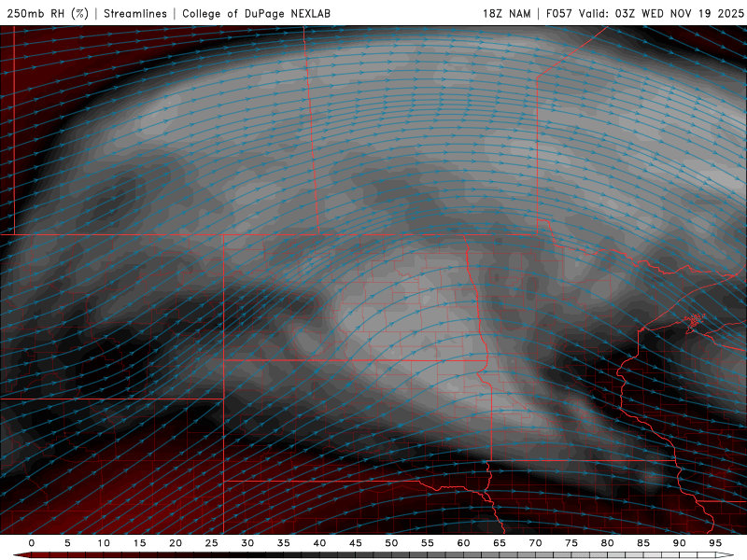The height and width of the screenshot is (560, 747).
Task: Click the 'F057' forecast hour label
Action: pyautogui.click(x=559, y=13)
